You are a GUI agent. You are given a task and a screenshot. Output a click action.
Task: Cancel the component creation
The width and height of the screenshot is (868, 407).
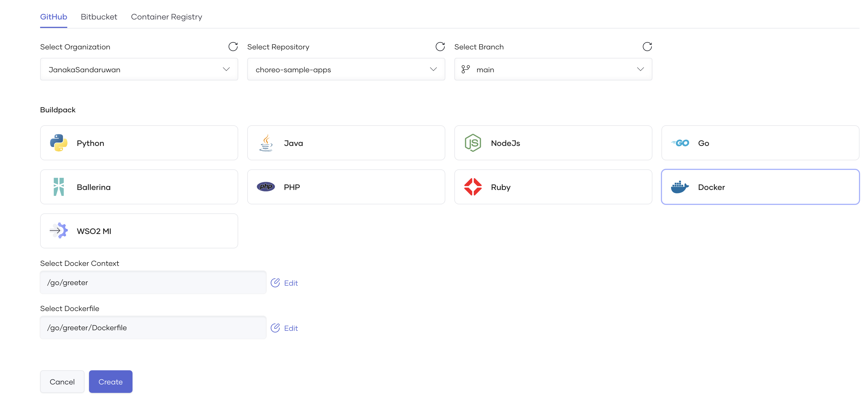(x=62, y=382)
